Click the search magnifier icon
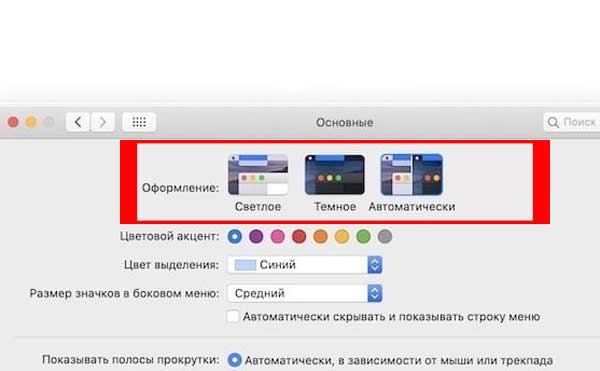The image size is (600, 371). [x=553, y=122]
